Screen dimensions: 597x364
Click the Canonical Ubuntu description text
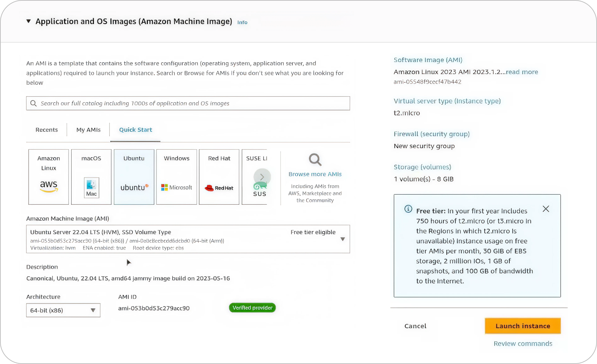(128, 278)
